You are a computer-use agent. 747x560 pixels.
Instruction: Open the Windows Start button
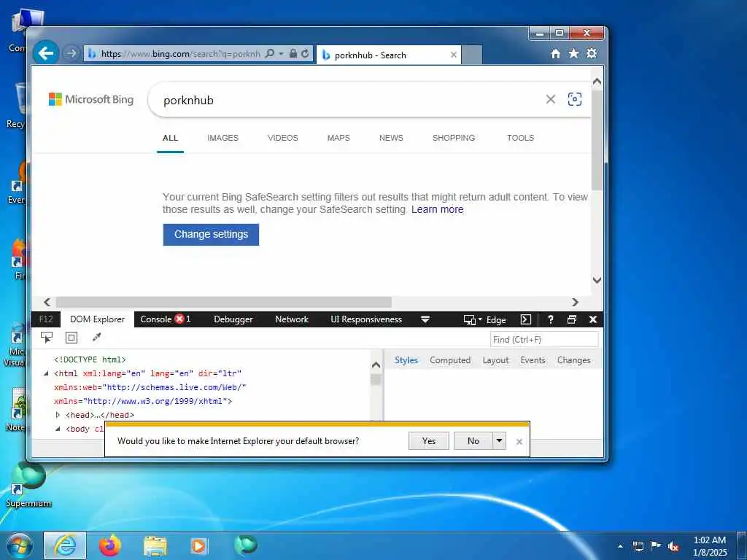tap(19, 545)
